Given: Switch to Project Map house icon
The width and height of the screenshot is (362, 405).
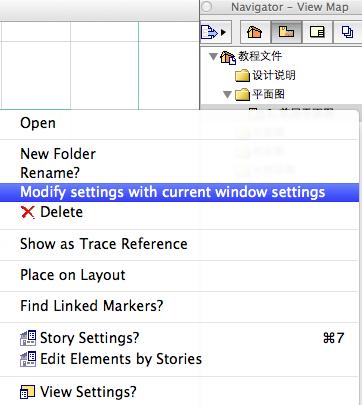Looking at the screenshot, I should tap(255, 32).
